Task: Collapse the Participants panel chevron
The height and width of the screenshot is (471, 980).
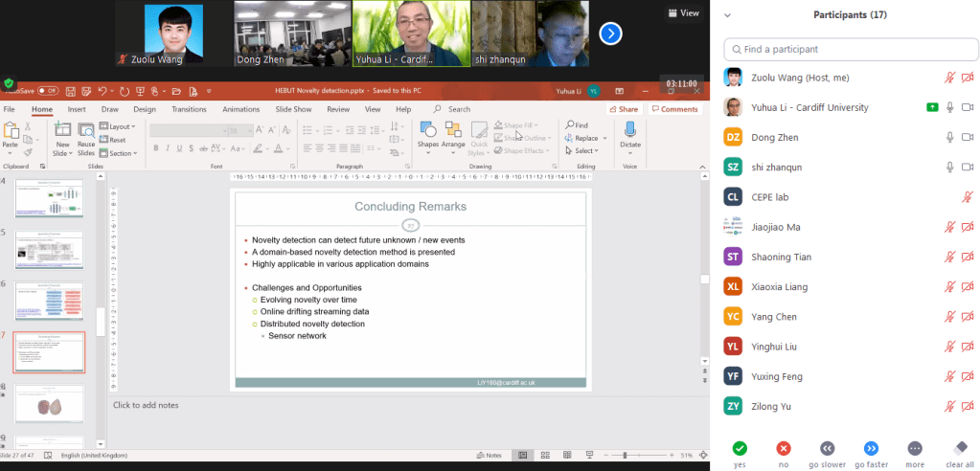Action: tap(728, 15)
